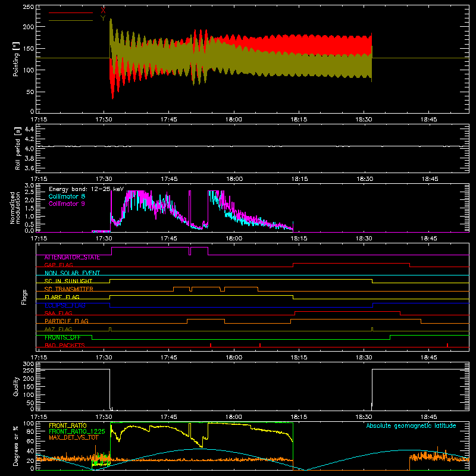Click the BAD_PACKETS spike just before 17:55
Image resolution: width=476 pixels, height=476 pixels.
coord(211,345)
